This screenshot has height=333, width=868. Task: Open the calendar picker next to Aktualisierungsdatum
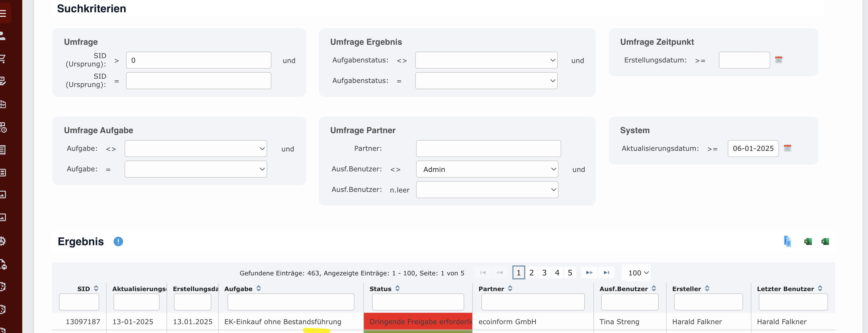tap(788, 148)
